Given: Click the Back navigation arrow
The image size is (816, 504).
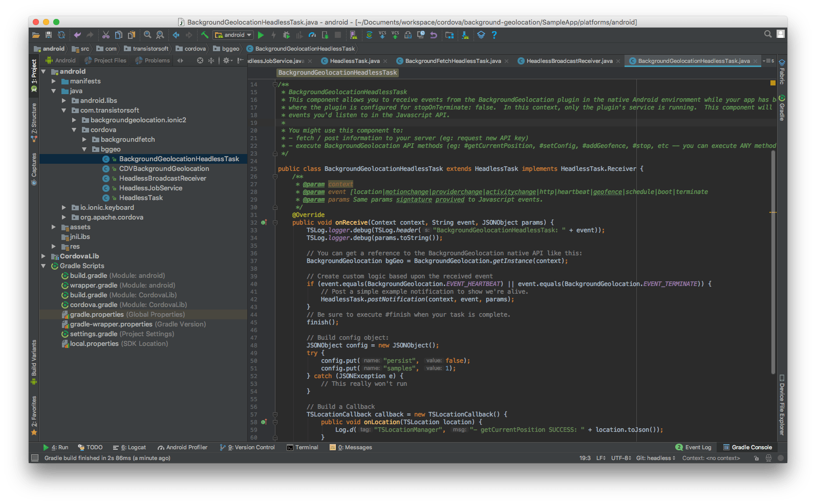Looking at the screenshot, I should coord(176,35).
